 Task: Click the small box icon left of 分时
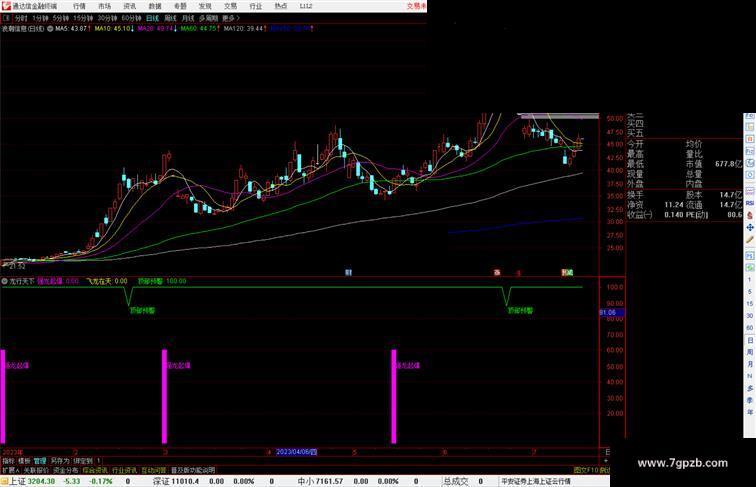tap(6, 18)
